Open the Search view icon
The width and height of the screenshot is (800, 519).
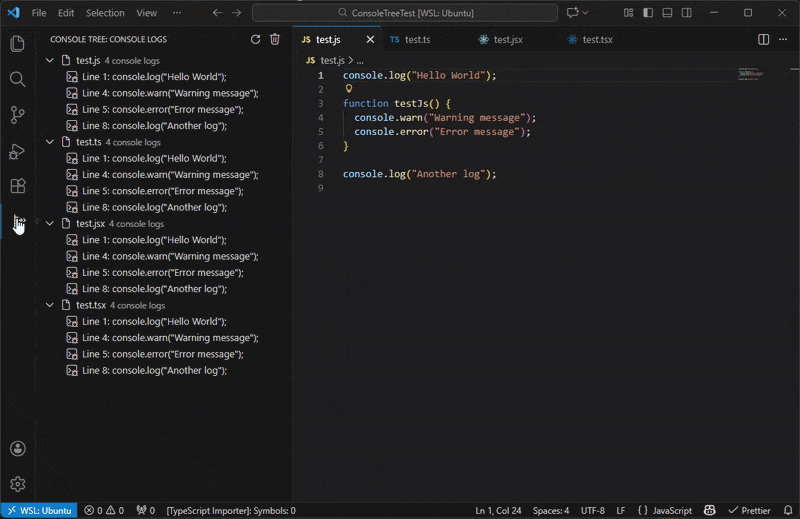17,79
